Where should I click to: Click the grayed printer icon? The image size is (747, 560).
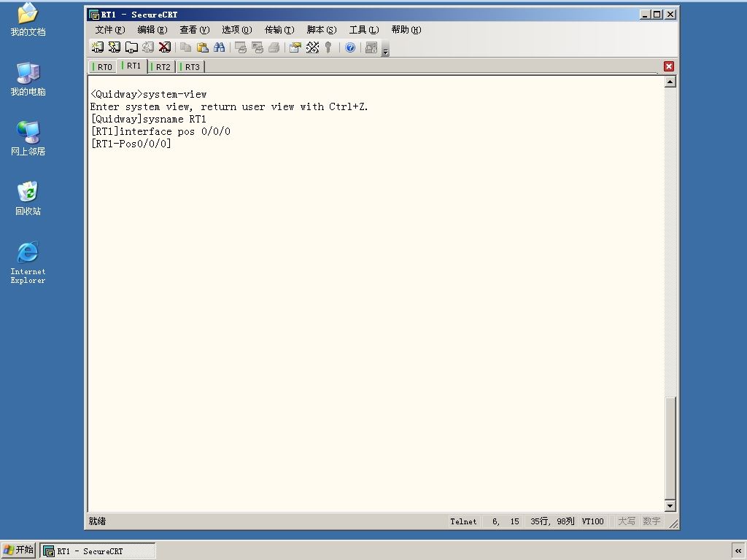(274, 47)
